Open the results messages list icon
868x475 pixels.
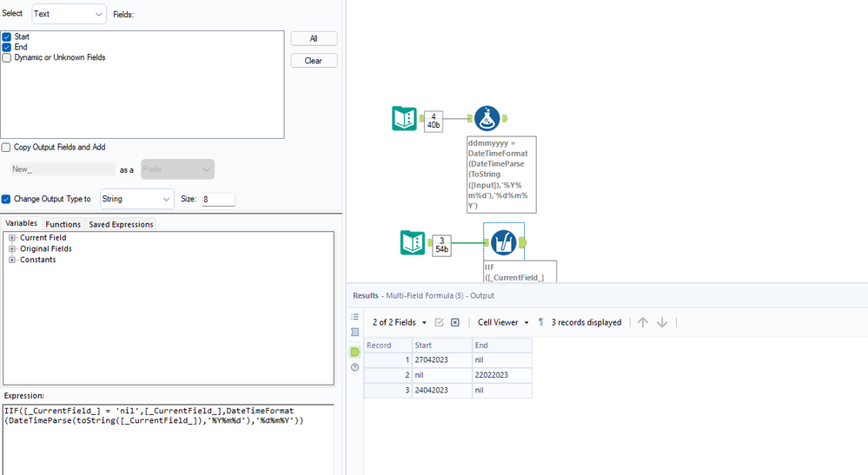pyautogui.click(x=354, y=317)
